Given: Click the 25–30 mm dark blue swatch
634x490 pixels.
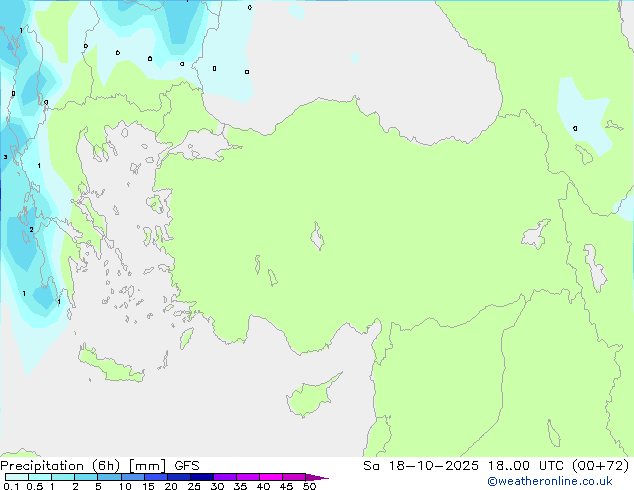Looking at the screenshot, I should coord(202,477).
